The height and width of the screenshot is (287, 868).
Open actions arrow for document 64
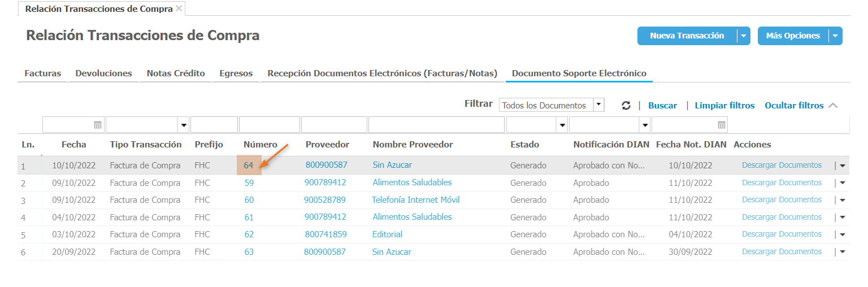843,166
